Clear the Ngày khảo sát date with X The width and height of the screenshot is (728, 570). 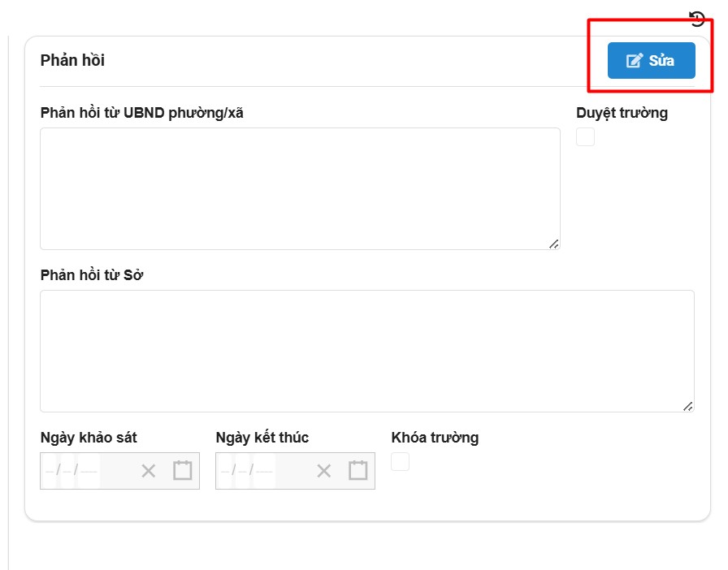(x=148, y=471)
